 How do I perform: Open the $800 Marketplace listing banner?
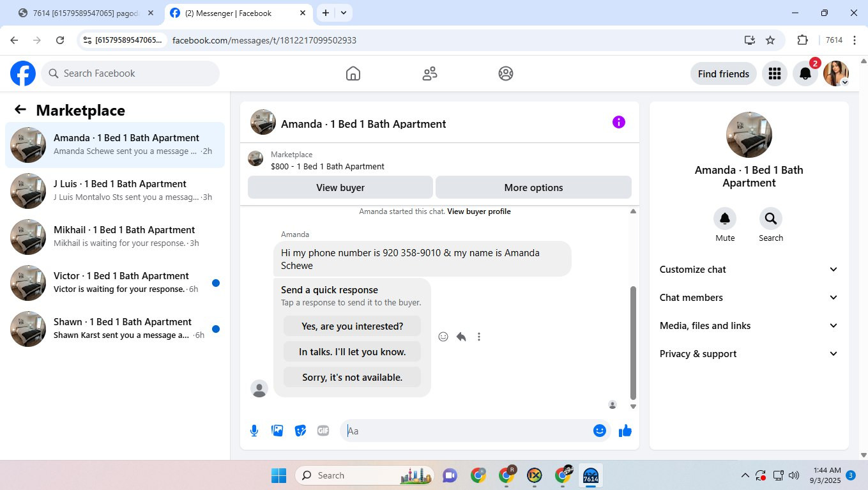[x=439, y=160]
